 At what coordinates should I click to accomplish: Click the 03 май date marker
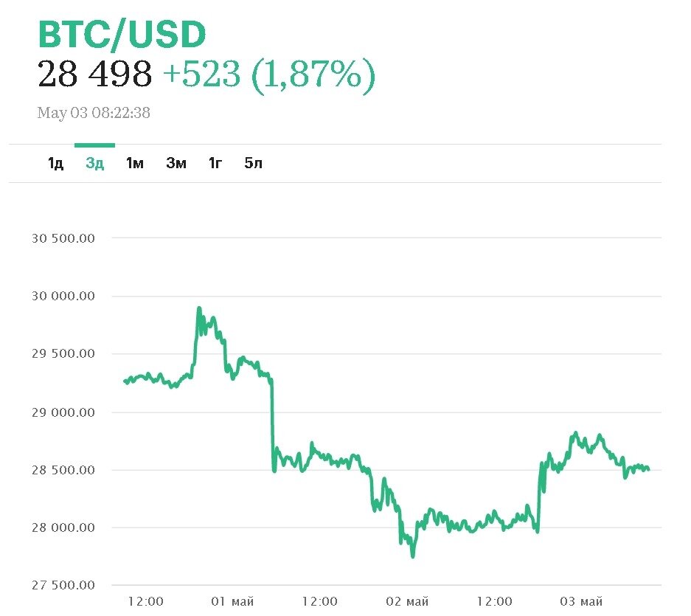[x=581, y=601]
